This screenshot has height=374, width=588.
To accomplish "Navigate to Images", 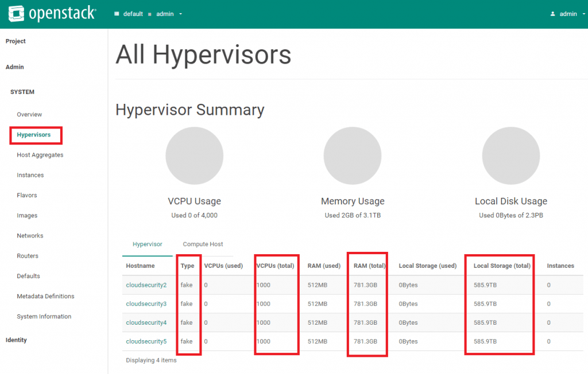I will click(x=27, y=216).
